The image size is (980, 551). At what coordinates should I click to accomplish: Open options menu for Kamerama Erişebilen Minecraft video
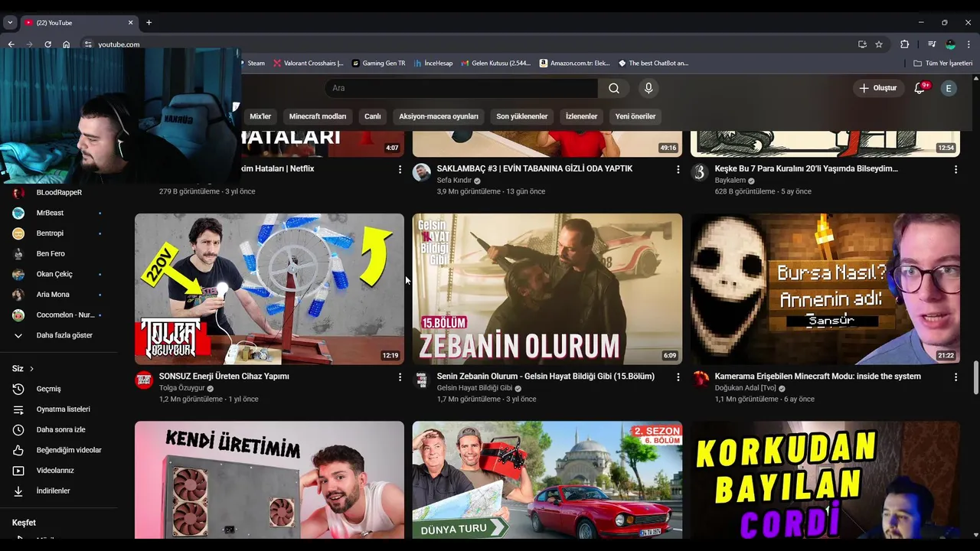coord(955,377)
